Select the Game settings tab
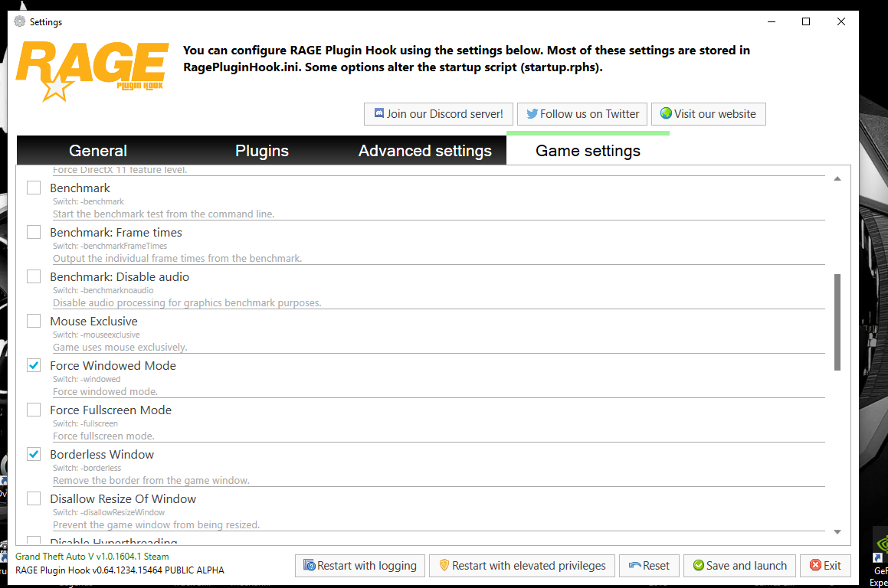Image resolution: width=888 pixels, height=588 pixels. pos(588,151)
